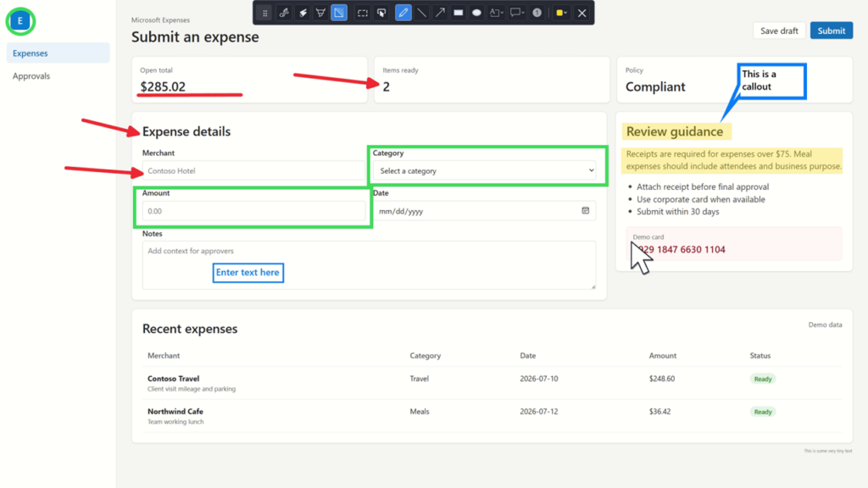Click the Review guidance heading
The width and height of the screenshot is (868, 488).
[674, 131]
